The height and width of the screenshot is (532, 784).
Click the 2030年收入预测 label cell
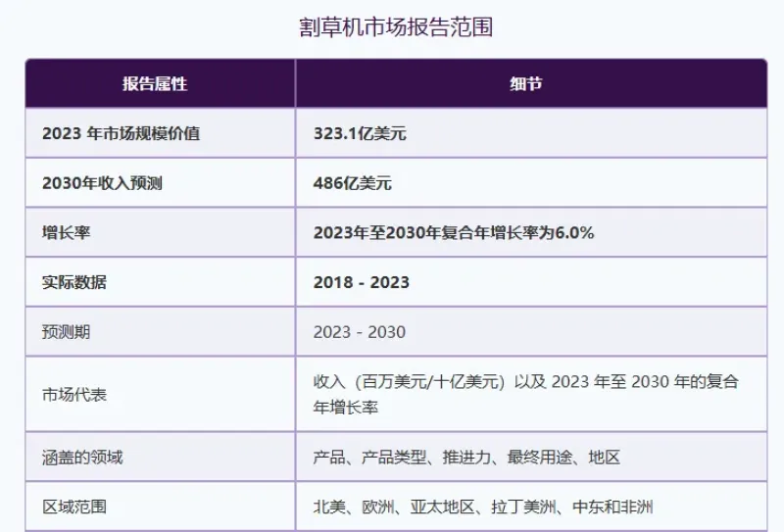pyautogui.click(x=102, y=183)
